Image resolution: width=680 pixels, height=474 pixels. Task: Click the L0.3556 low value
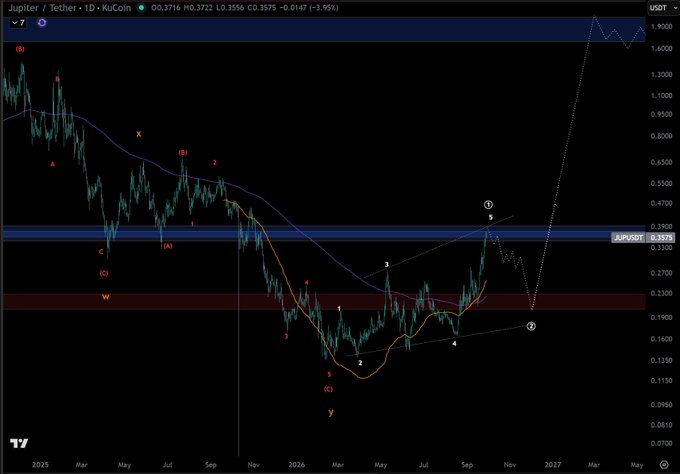tap(230, 8)
